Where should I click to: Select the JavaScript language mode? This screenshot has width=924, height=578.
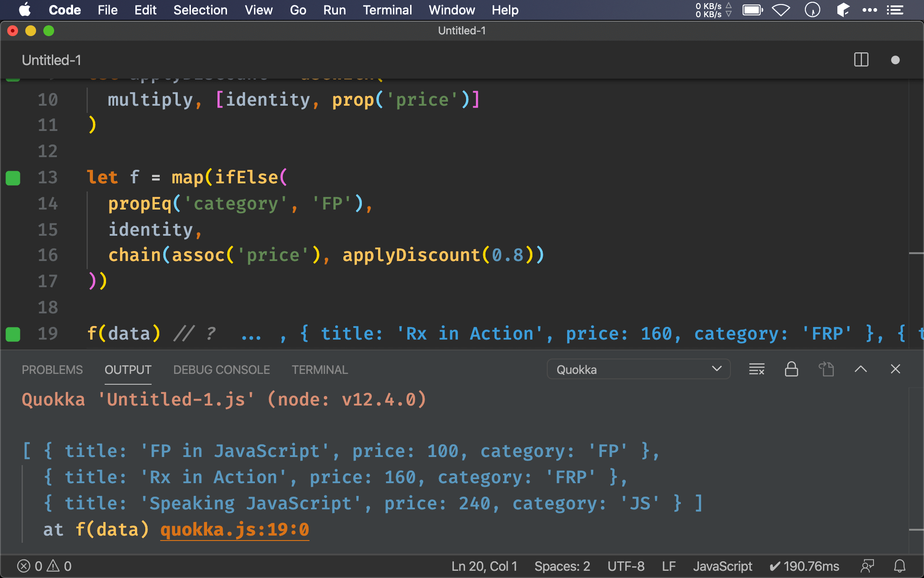pyautogui.click(x=722, y=566)
